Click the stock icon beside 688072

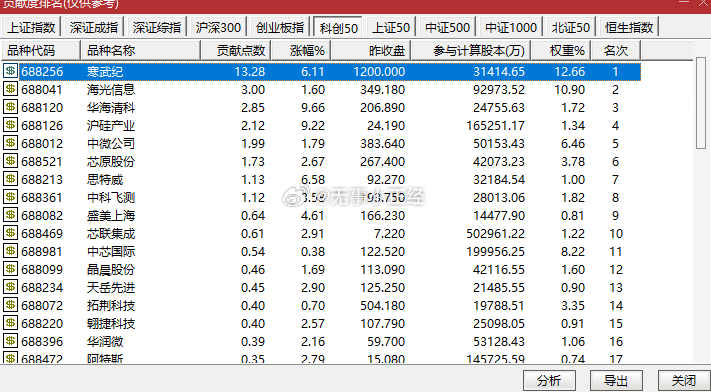(x=10, y=305)
